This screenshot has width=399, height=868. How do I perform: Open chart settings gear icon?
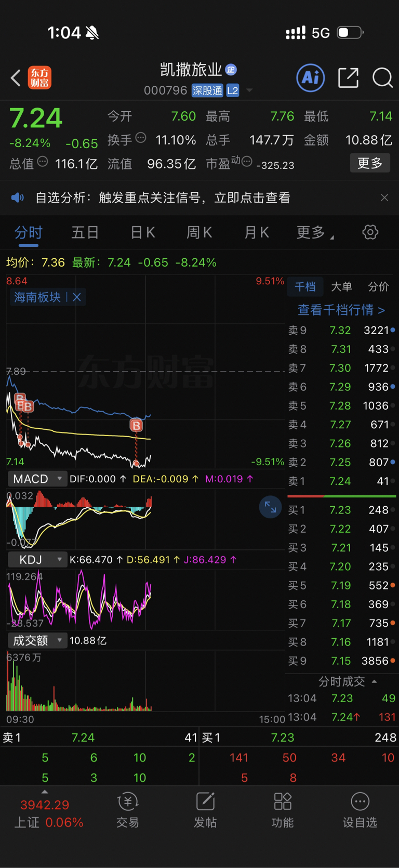pos(370,232)
